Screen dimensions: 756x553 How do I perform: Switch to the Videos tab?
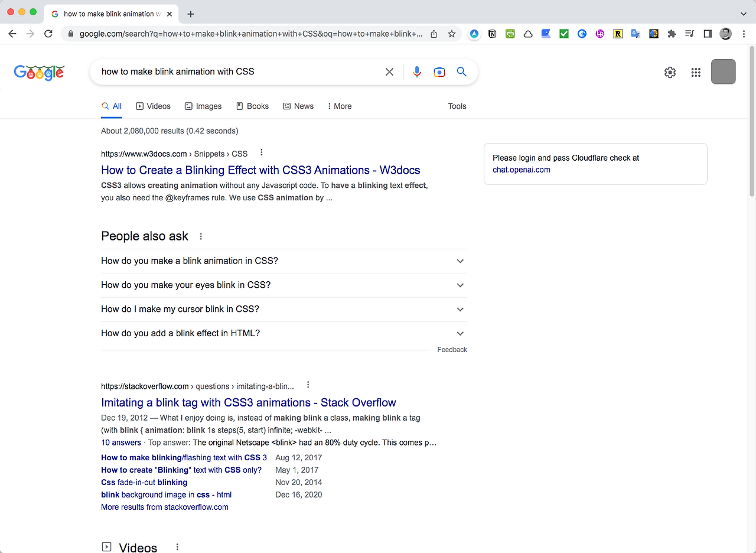tap(153, 106)
